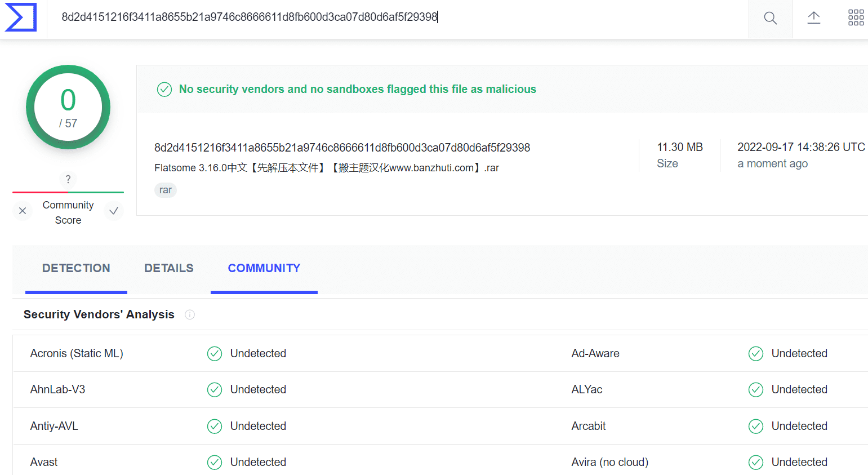Click the Antiy-AVL vendor name
The width and height of the screenshot is (868, 475).
click(54, 426)
